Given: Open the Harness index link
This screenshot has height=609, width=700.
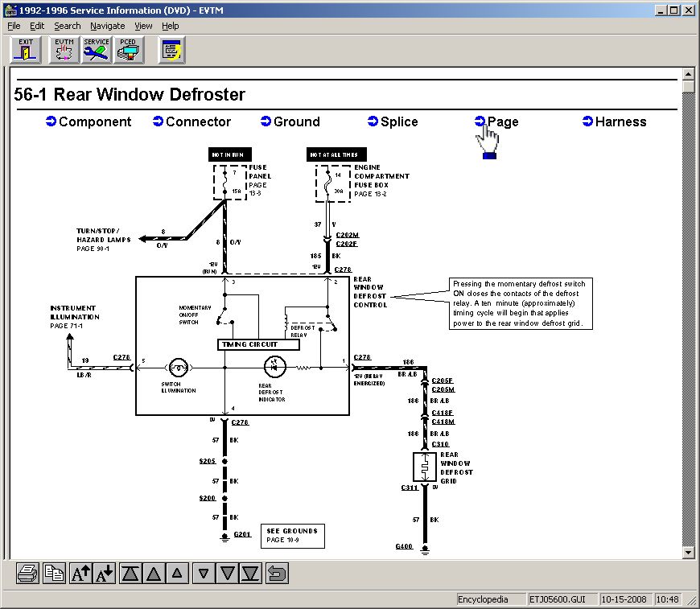Looking at the screenshot, I should (620, 121).
